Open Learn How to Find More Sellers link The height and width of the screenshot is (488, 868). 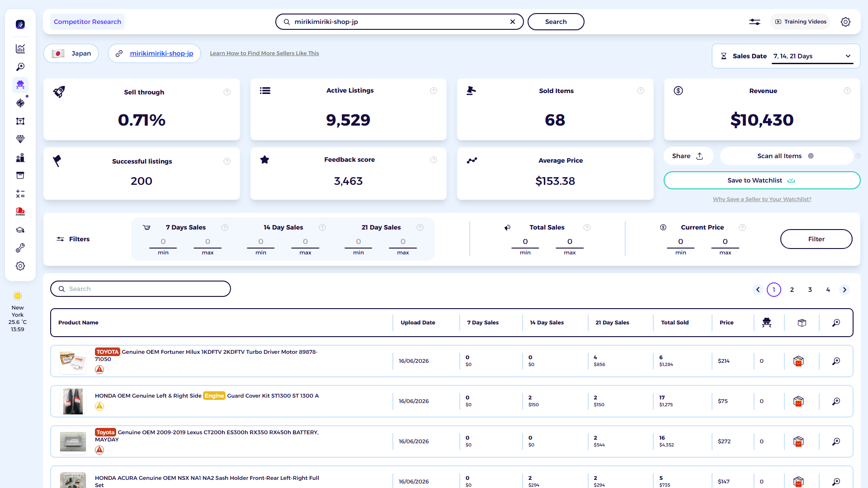click(264, 53)
